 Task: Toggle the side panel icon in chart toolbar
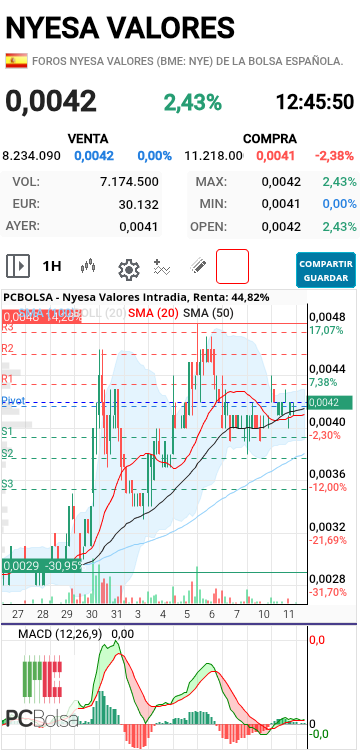coord(18,266)
